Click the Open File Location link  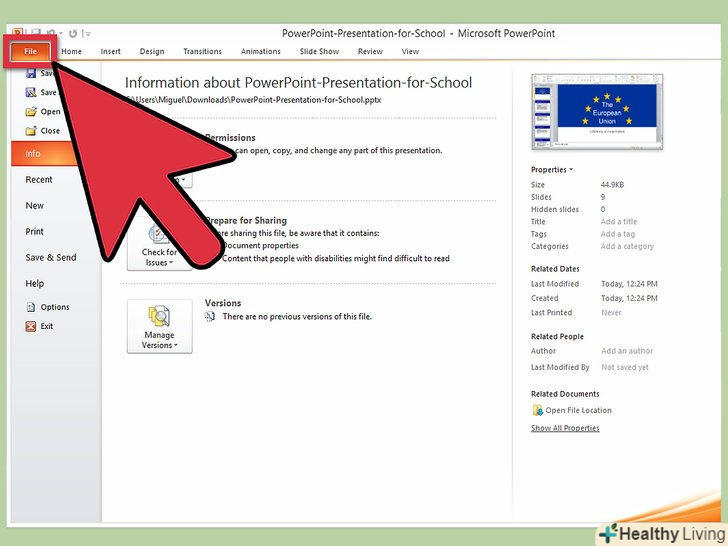pos(578,410)
